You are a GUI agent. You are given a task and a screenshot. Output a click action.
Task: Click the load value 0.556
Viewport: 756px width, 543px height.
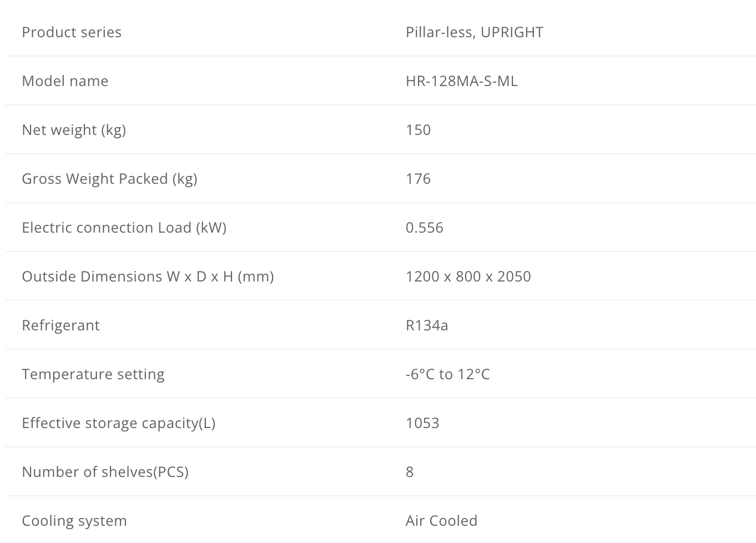tap(424, 228)
